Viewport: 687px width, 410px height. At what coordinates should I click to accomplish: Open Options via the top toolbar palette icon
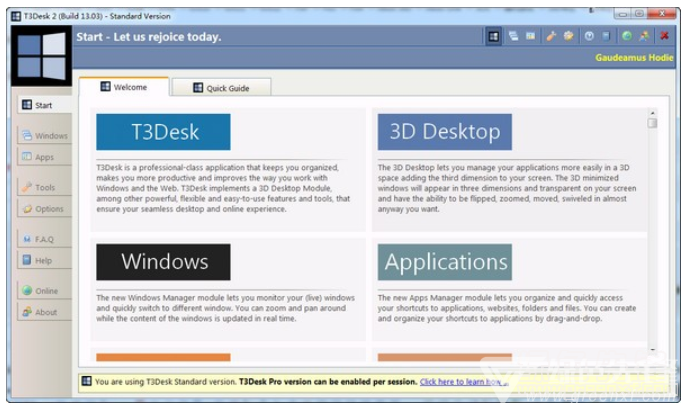coord(568,36)
